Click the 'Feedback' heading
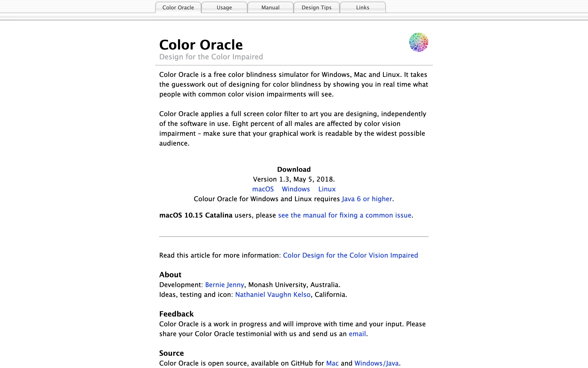This screenshot has height=368, width=588. [x=176, y=314]
